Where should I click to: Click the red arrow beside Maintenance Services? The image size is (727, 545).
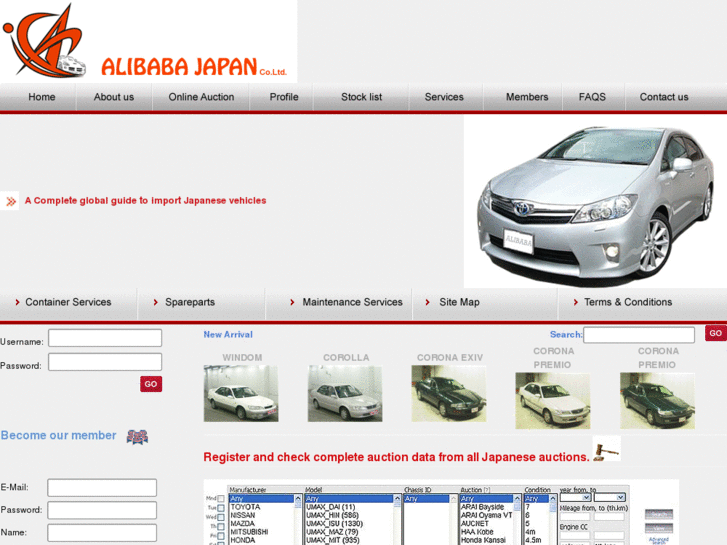(292, 302)
